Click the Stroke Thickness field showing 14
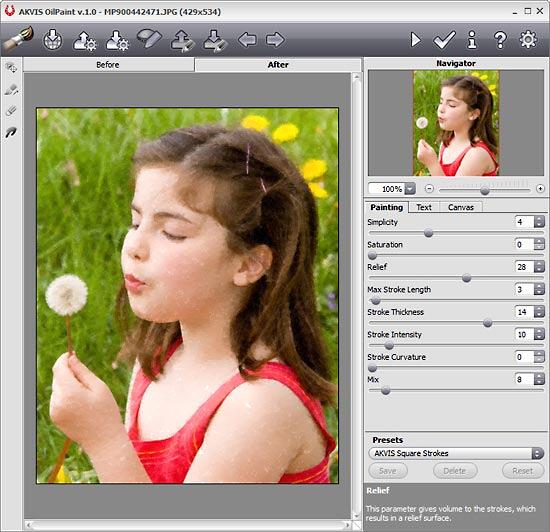This screenshot has width=550, height=532. click(x=524, y=312)
